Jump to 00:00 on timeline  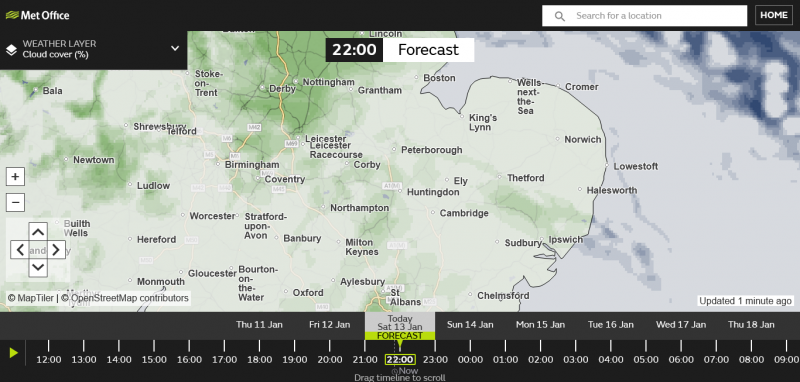point(470,360)
